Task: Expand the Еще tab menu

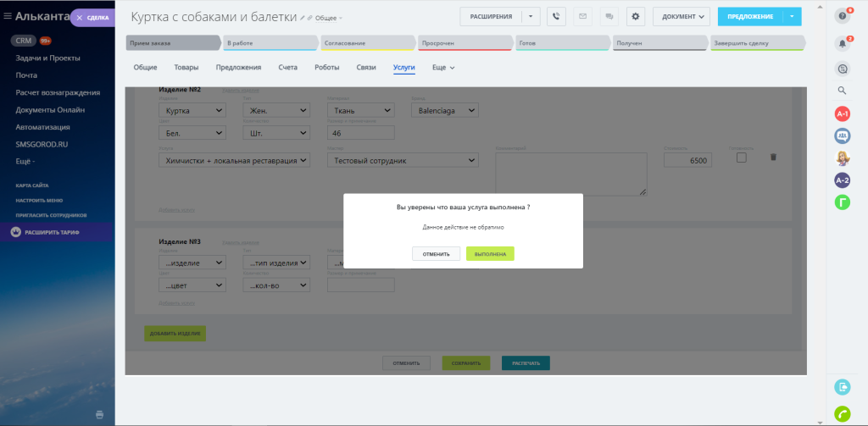Action: tap(443, 68)
